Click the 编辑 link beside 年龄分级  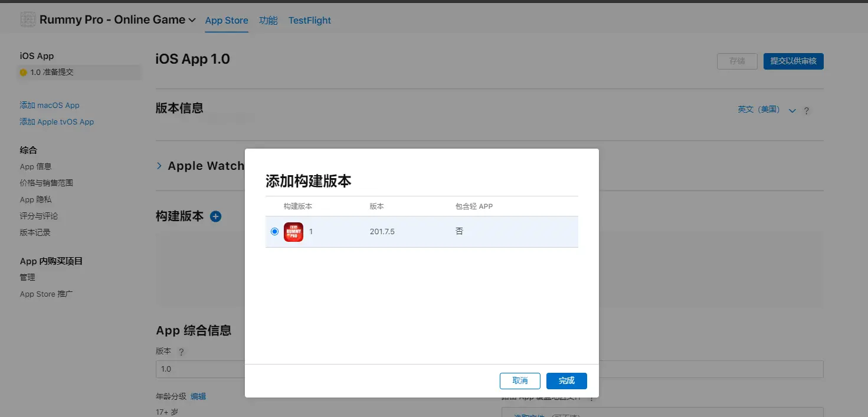tap(198, 396)
